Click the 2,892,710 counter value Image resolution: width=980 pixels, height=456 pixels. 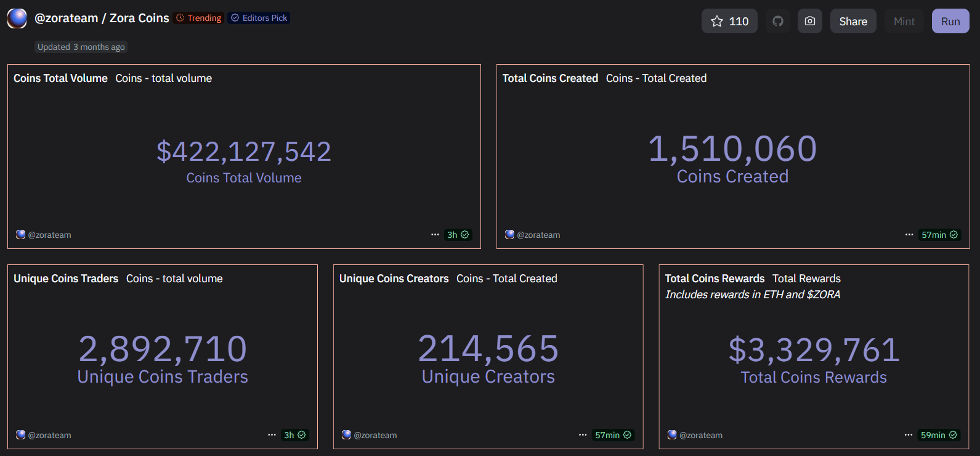[x=163, y=349]
